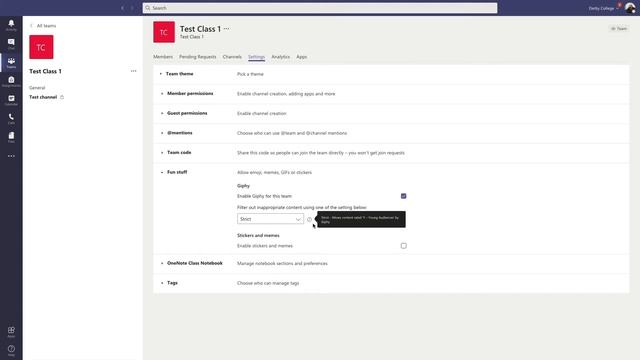Click the Team button at top right
640x360 pixels.
pos(619,29)
